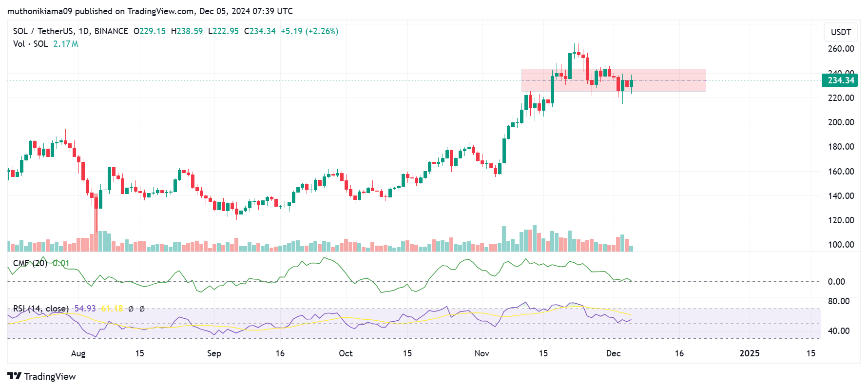Click the 100.00 price axis label
868x389 pixels.
coord(841,245)
